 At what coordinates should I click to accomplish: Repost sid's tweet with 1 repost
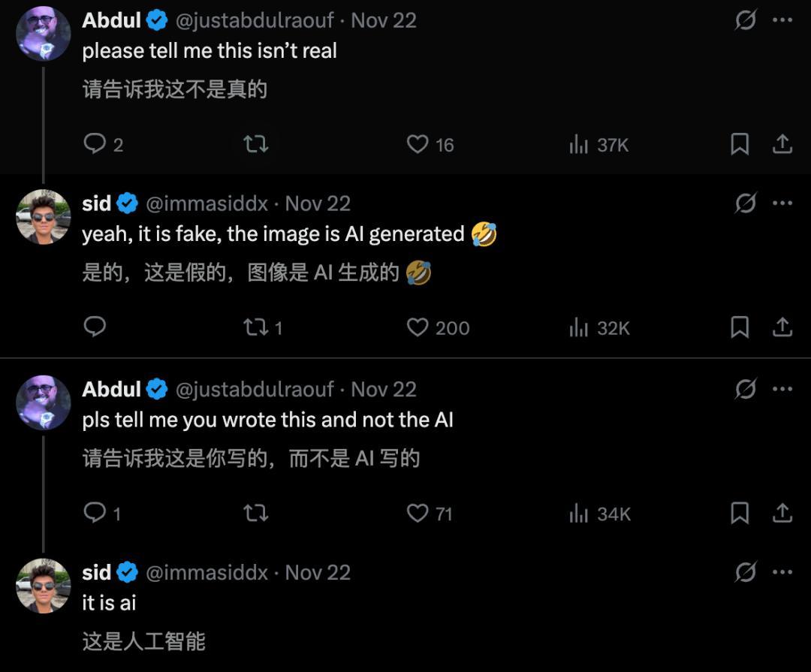point(256,327)
